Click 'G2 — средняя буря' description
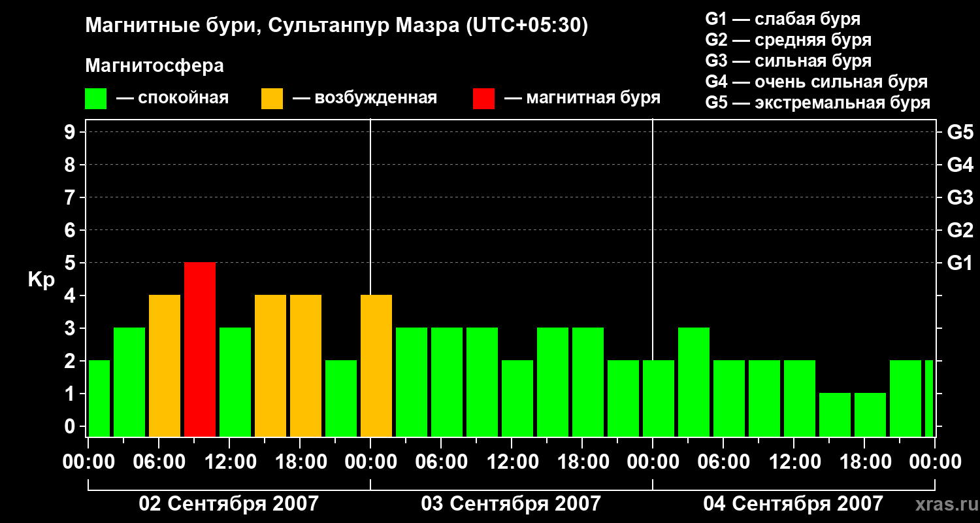The width and height of the screenshot is (980, 523). (x=788, y=40)
